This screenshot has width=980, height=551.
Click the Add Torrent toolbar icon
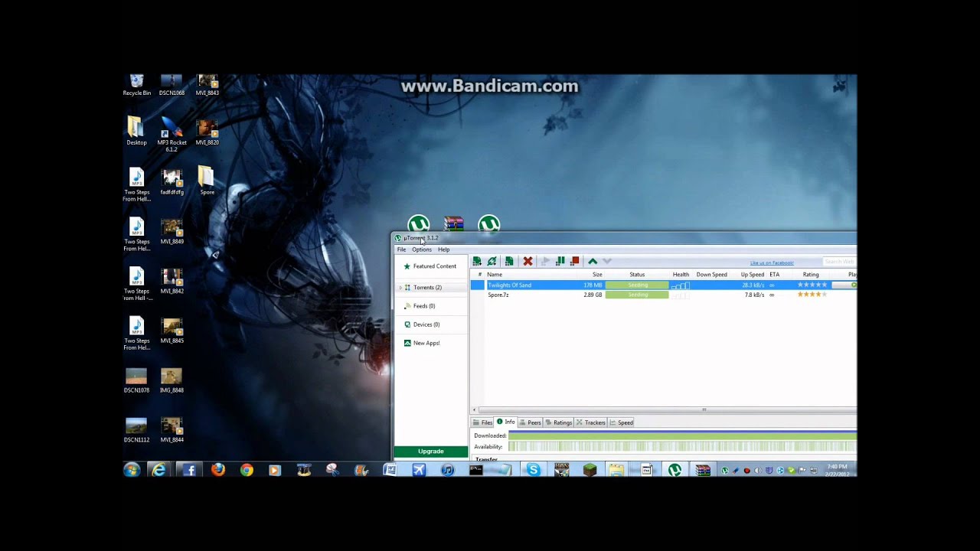point(477,262)
